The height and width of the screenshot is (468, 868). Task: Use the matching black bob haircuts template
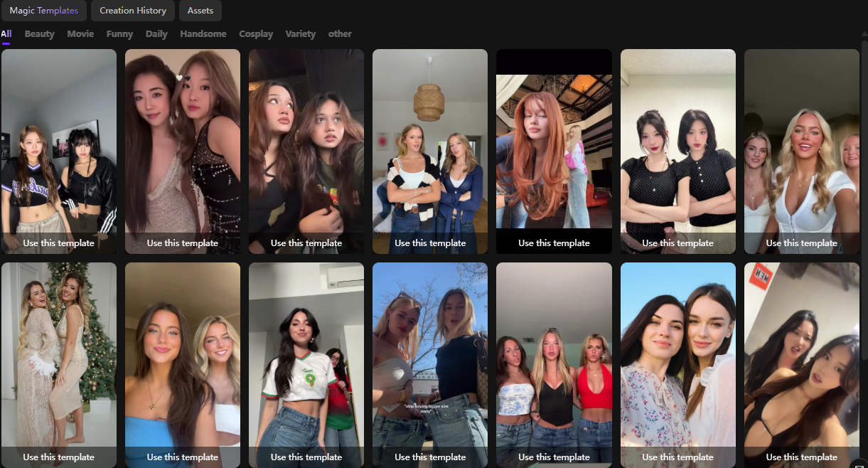(x=677, y=243)
